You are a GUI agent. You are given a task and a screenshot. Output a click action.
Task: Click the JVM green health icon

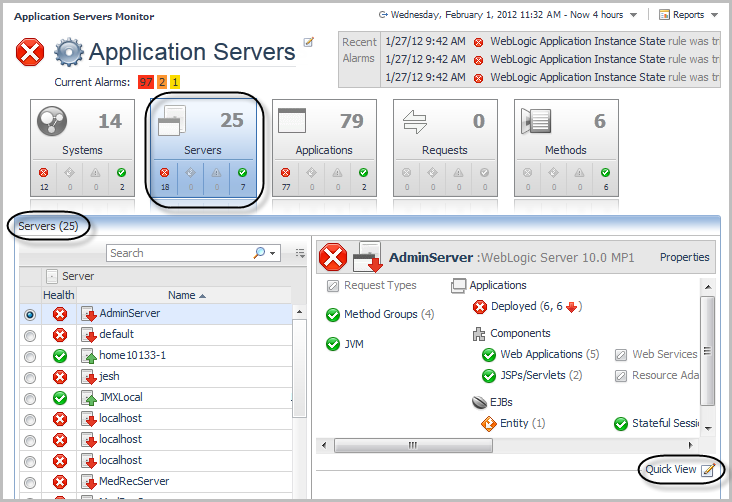(333, 344)
